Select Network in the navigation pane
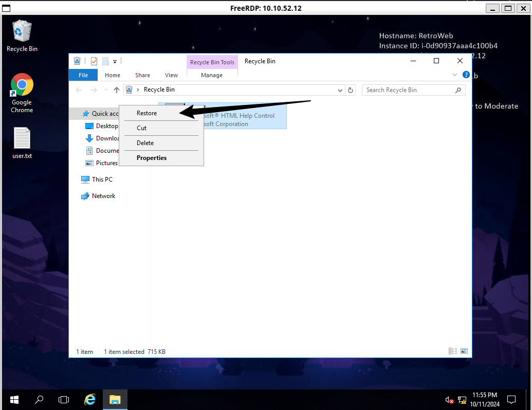 point(103,196)
